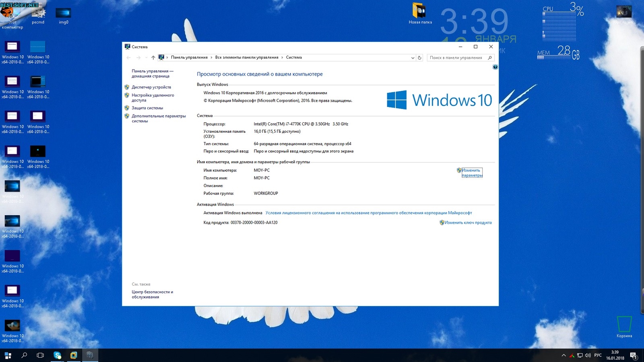This screenshot has height=362, width=644.
Task: Select the Корзина recycle bin icon
Action: click(x=624, y=327)
